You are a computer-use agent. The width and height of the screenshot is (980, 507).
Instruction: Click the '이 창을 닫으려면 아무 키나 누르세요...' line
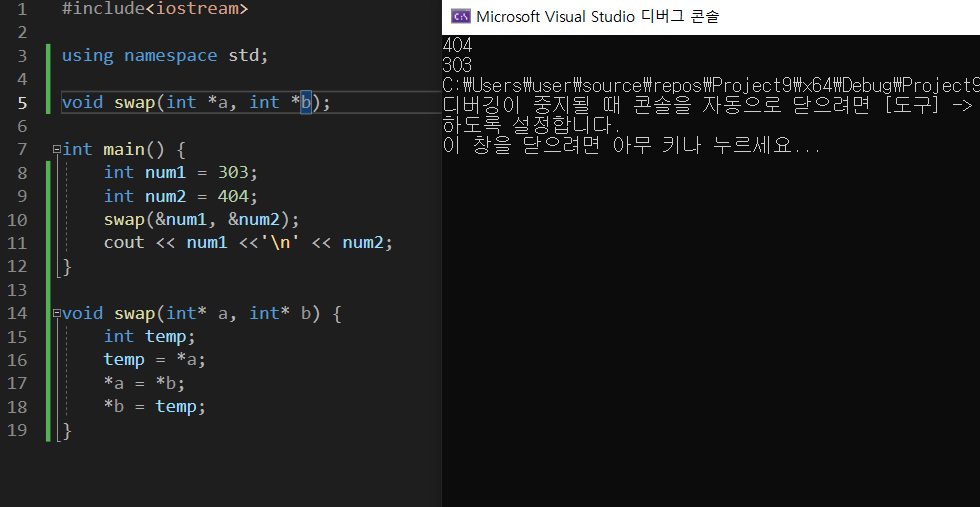[x=631, y=146]
